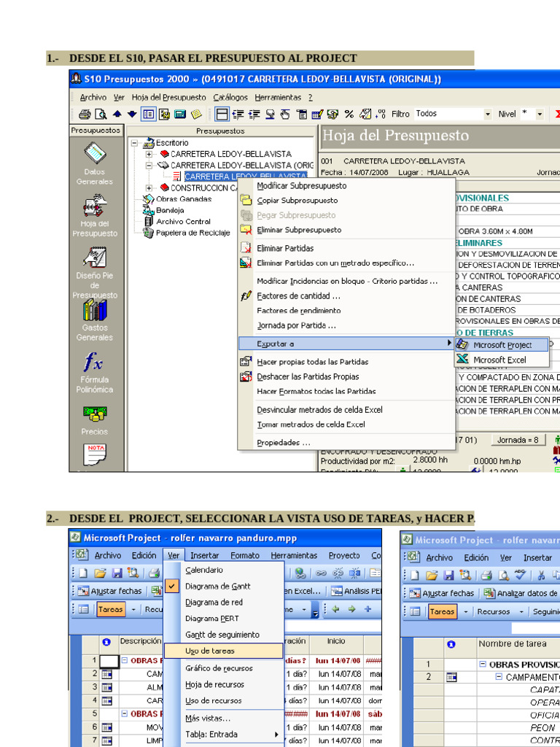Click the Precios sidebar icon
This screenshot has width=560, height=747.
[95, 414]
